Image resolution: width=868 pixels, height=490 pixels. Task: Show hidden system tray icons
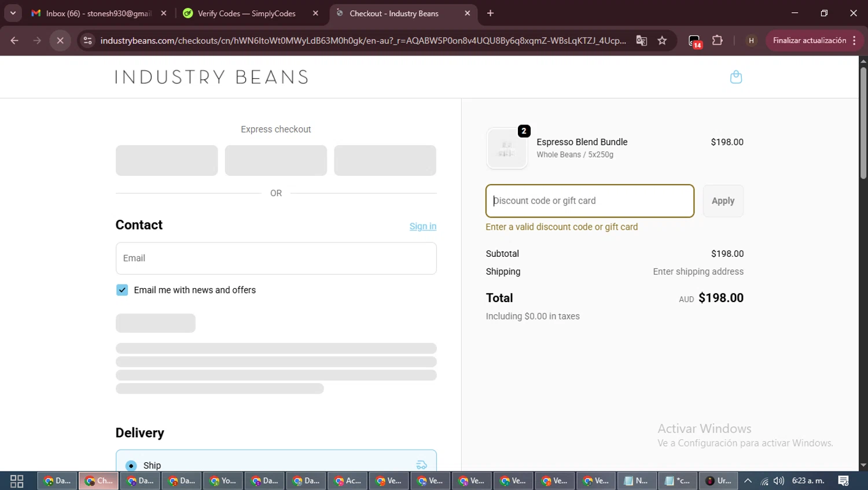748,481
